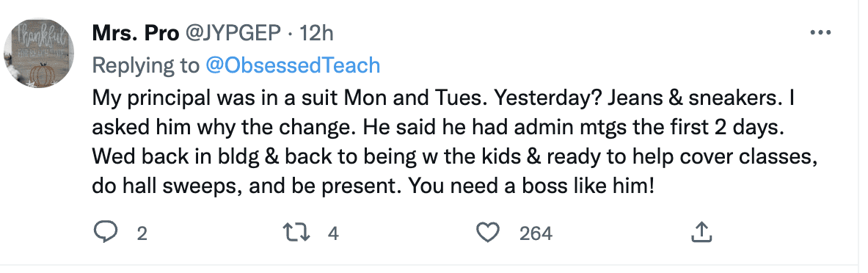Click the 'My principal was in a suit' line

[x=215, y=99]
